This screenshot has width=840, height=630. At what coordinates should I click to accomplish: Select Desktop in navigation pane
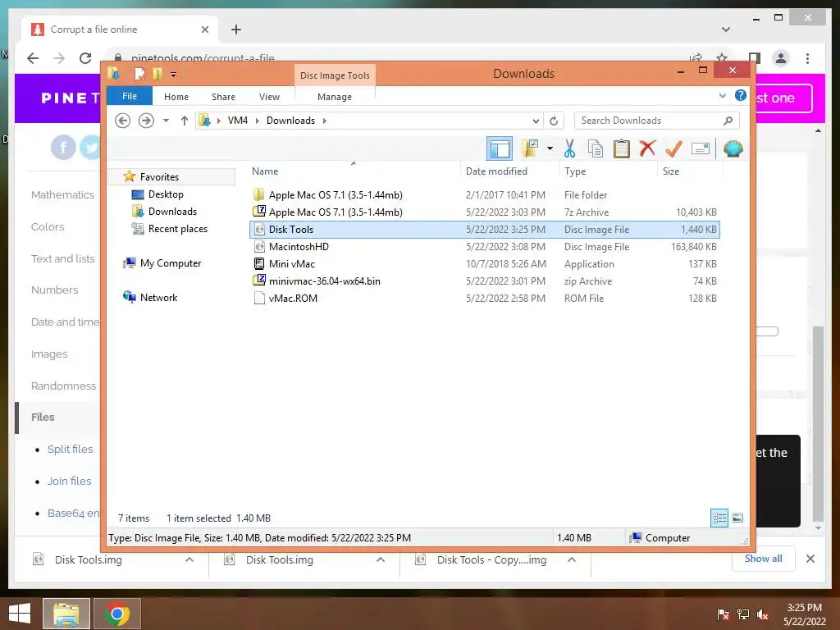tap(166, 194)
